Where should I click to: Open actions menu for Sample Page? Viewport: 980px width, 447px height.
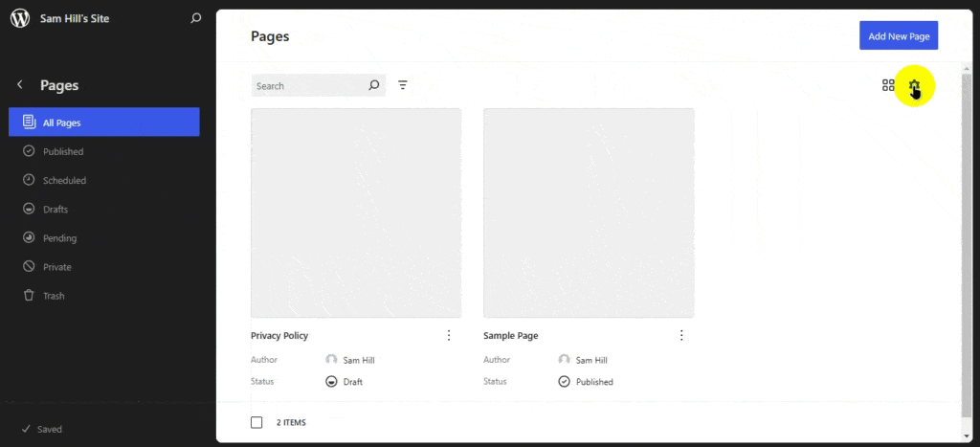tap(681, 335)
